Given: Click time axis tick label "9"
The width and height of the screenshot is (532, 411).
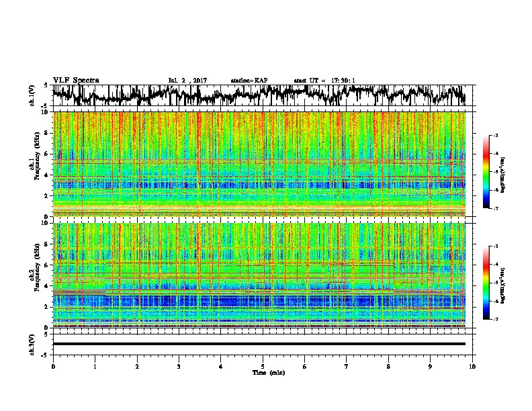Looking at the screenshot, I should click(x=430, y=367).
